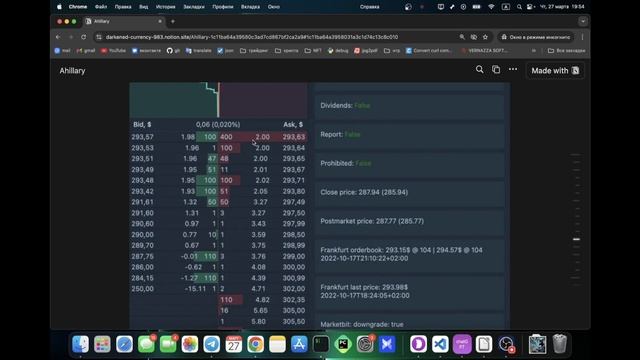The width and height of the screenshot is (640, 360).
Task: Open the jpg2pdf bookmark
Action: (x=366, y=51)
